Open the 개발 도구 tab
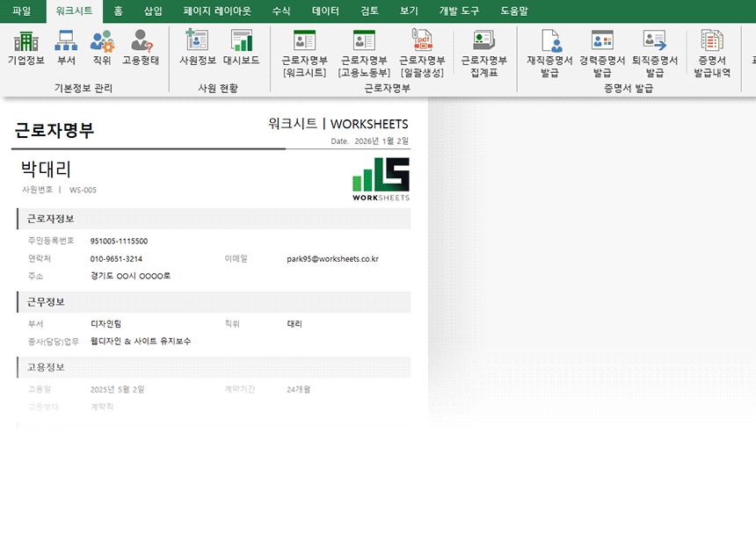The width and height of the screenshot is (756, 556). [x=459, y=11]
